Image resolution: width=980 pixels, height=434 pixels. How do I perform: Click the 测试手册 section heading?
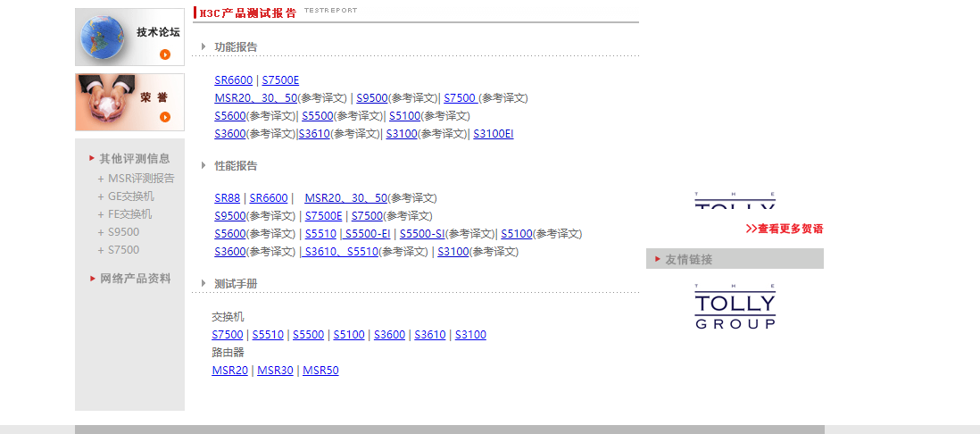click(236, 284)
